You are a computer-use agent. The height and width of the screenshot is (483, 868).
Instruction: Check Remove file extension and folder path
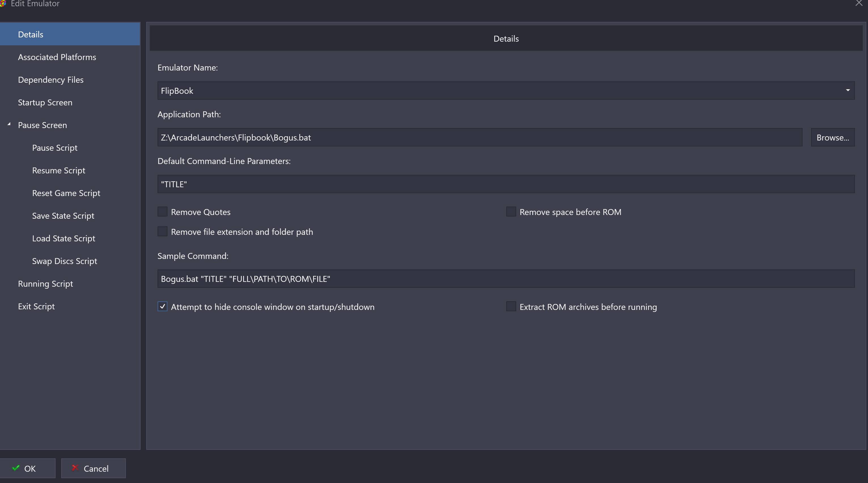tap(162, 231)
